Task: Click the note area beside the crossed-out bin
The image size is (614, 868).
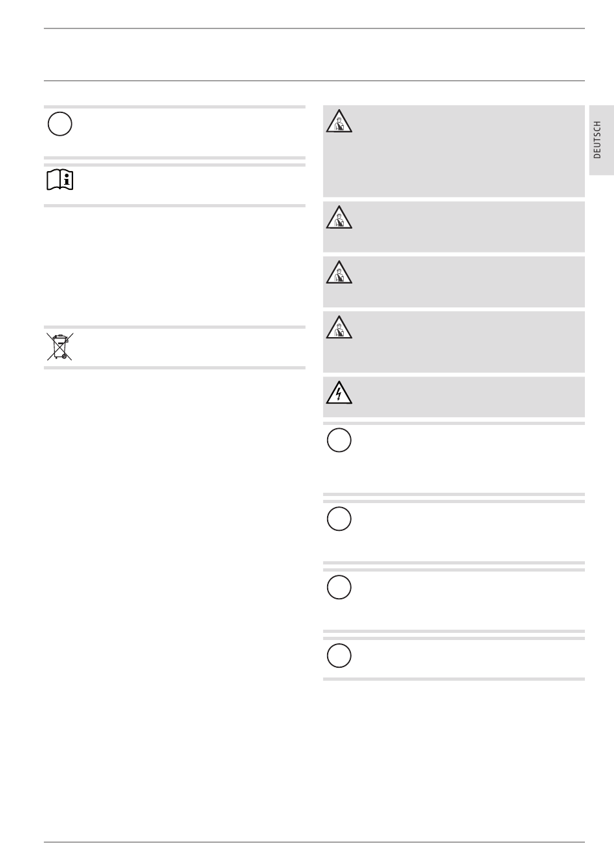Action: pos(175,347)
